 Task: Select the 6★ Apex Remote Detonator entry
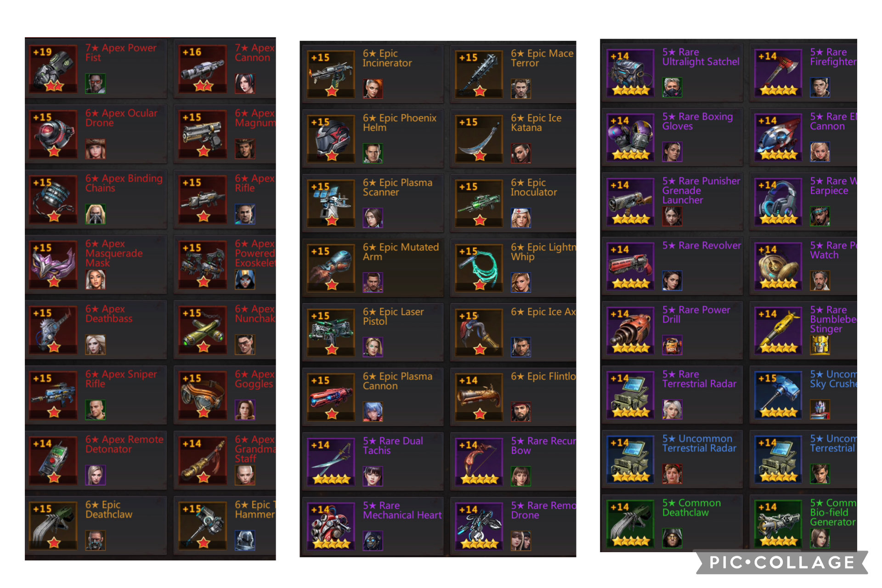[96, 458]
